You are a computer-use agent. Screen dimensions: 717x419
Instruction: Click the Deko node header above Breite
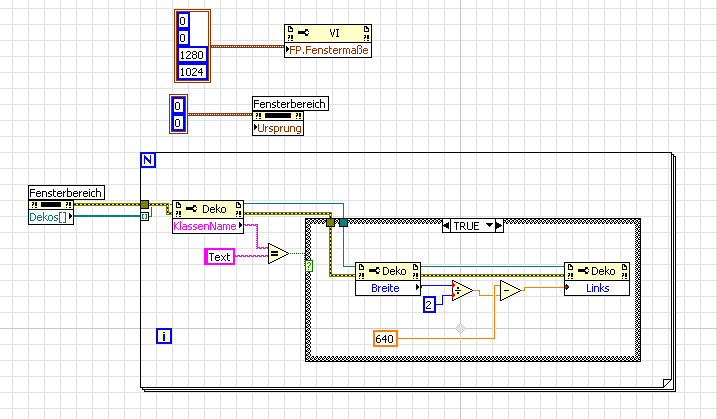(388, 271)
